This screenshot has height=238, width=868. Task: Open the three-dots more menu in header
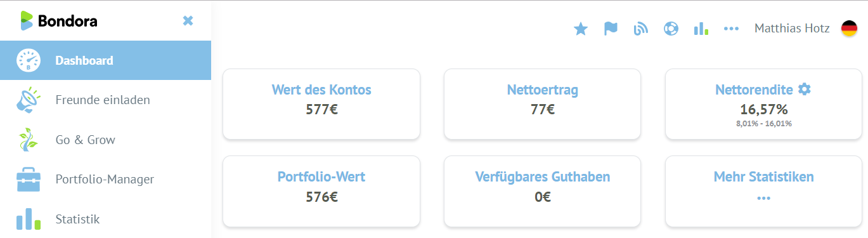[732, 29]
